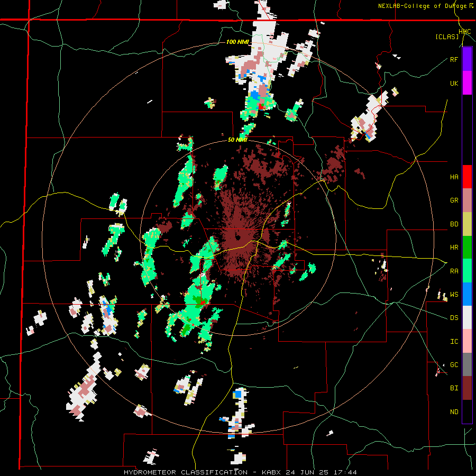Click the "BI" legend label text

(x=454, y=388)
